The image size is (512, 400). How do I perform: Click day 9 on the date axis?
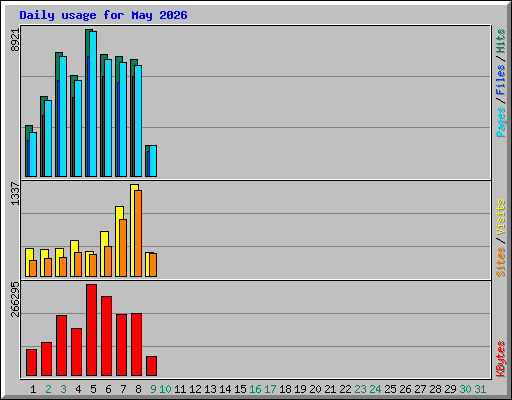(x=153, y=389)
